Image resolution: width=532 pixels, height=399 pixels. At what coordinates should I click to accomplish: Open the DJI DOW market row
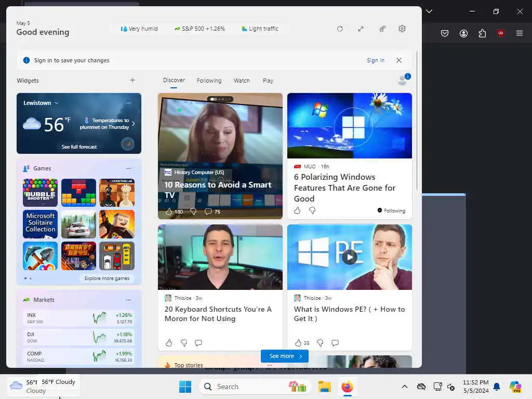tap(79, 338)
